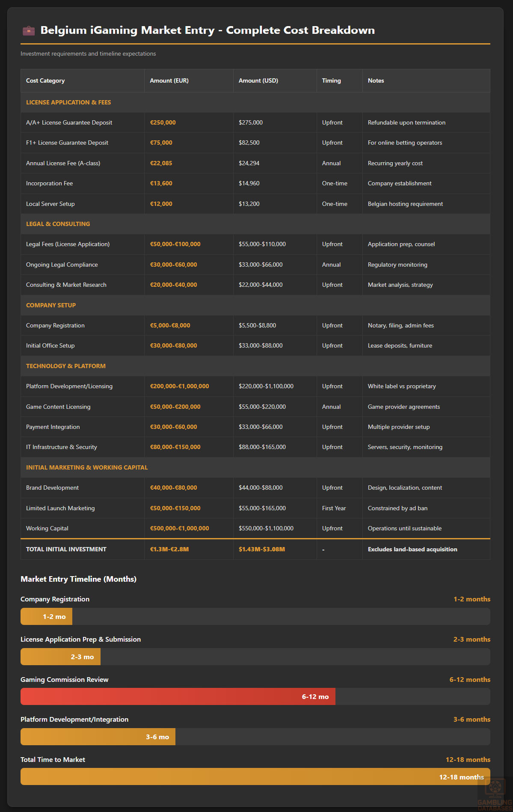Click the red Gaming Commission Review bar
Viewport: 513px width, 812px height.
[x=178, y=696]
